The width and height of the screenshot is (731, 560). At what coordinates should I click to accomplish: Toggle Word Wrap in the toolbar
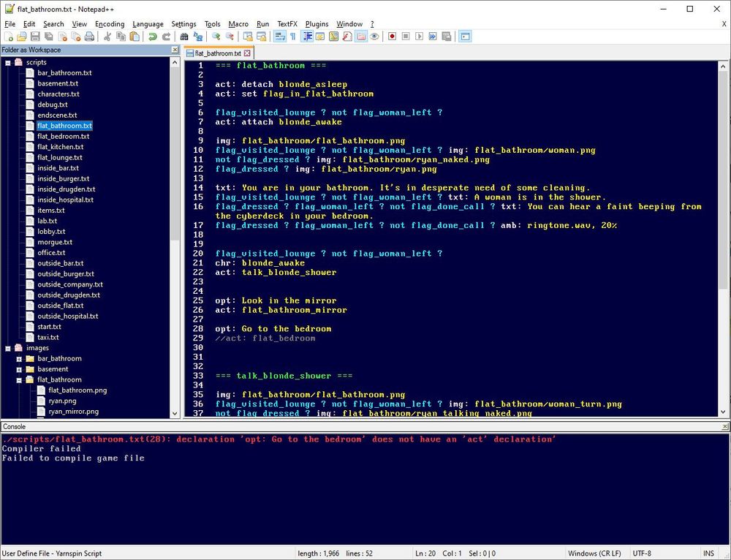point(279,37)
